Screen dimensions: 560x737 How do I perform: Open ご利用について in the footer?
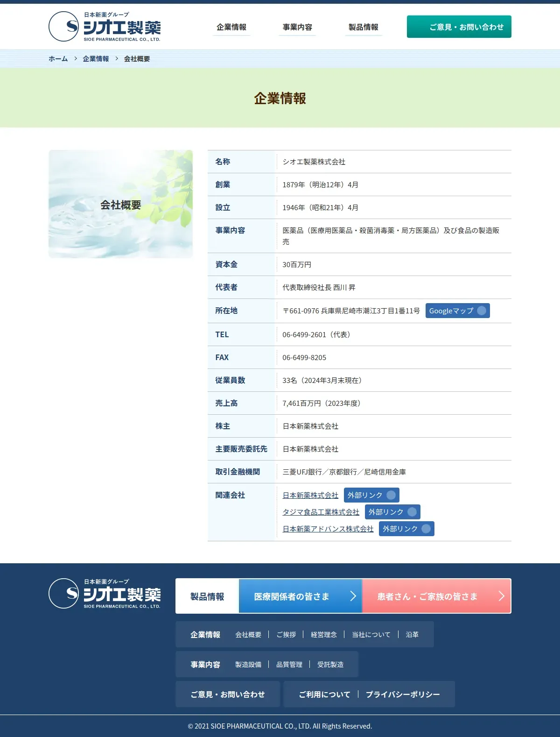tap(324, 694)
